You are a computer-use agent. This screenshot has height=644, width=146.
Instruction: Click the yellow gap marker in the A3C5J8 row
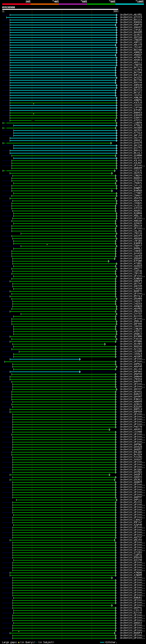pyautogui.click(x=34, y=104)
